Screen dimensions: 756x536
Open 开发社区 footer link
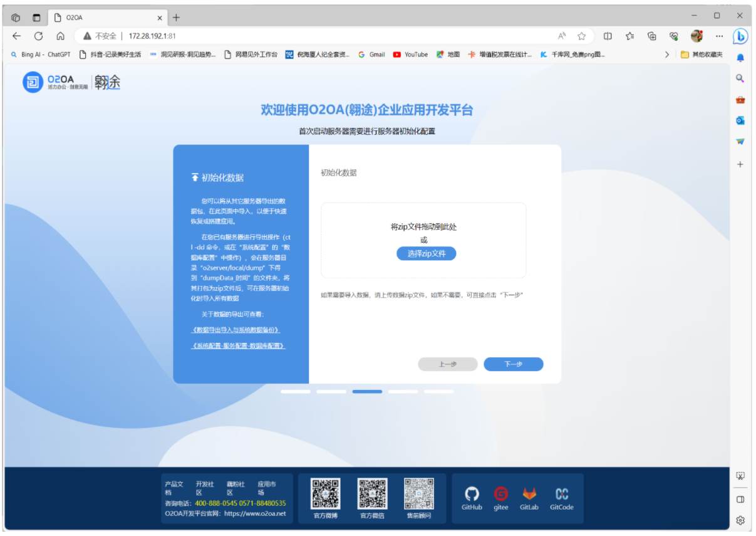pyautogui.click(x=205, y=488)
